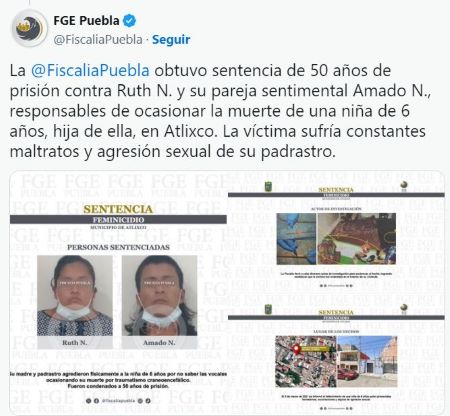Click the FGE Puebla display name
Screen dimensions: 450x416
tap(86, 21)
